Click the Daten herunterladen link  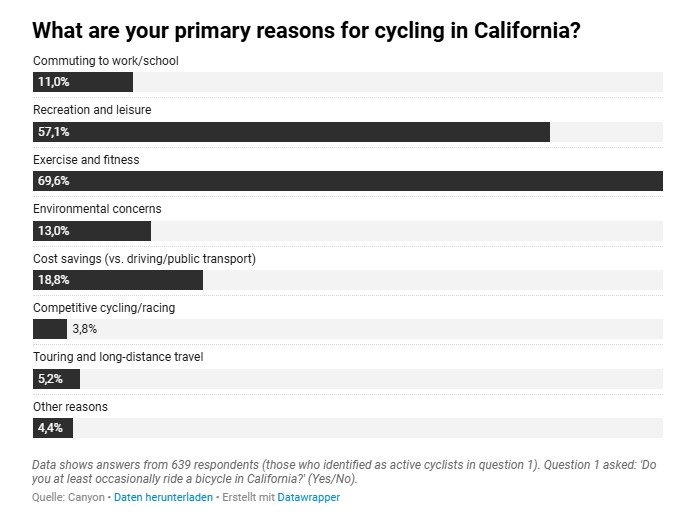(x=163, y=497)
